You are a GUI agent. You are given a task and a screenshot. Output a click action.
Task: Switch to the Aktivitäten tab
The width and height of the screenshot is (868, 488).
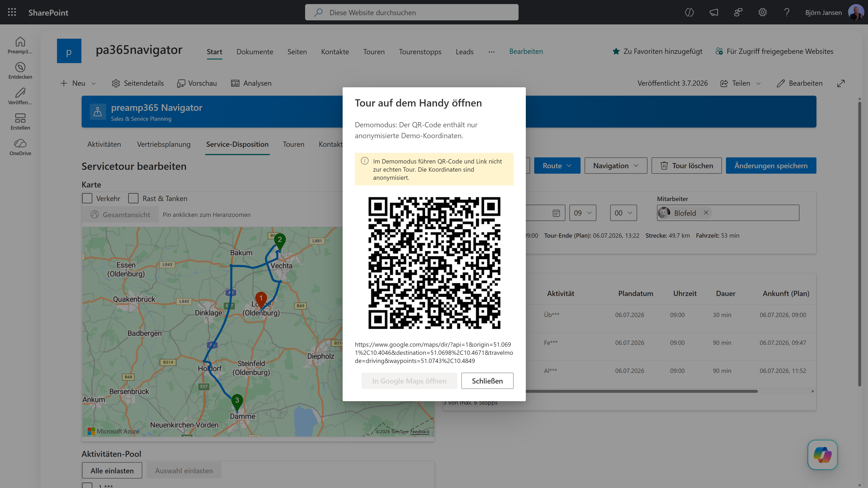click(104, 144)
